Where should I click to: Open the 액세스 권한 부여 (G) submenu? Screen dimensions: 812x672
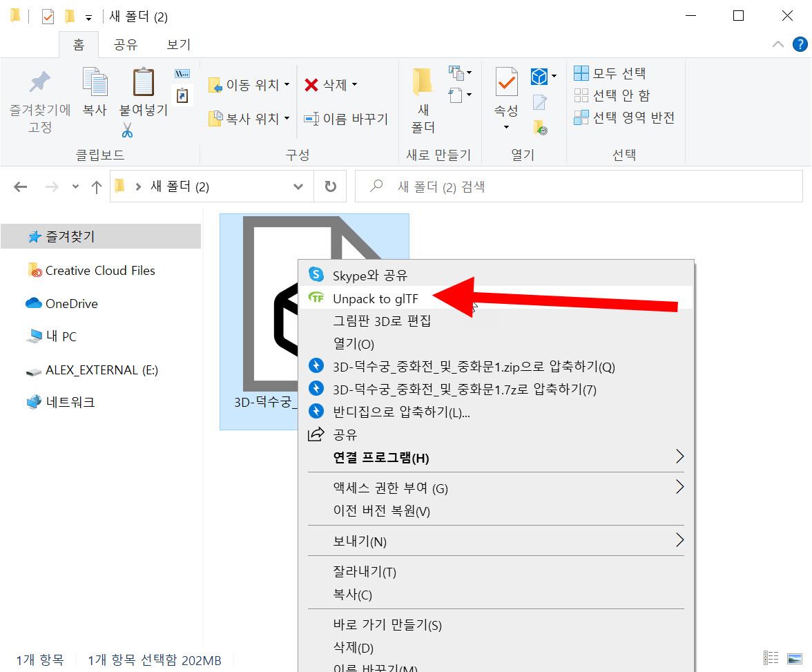(496, 488)
